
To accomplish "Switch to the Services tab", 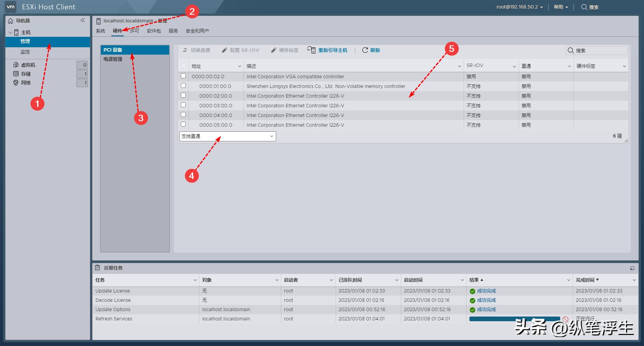I will click(x=173, y=31).
